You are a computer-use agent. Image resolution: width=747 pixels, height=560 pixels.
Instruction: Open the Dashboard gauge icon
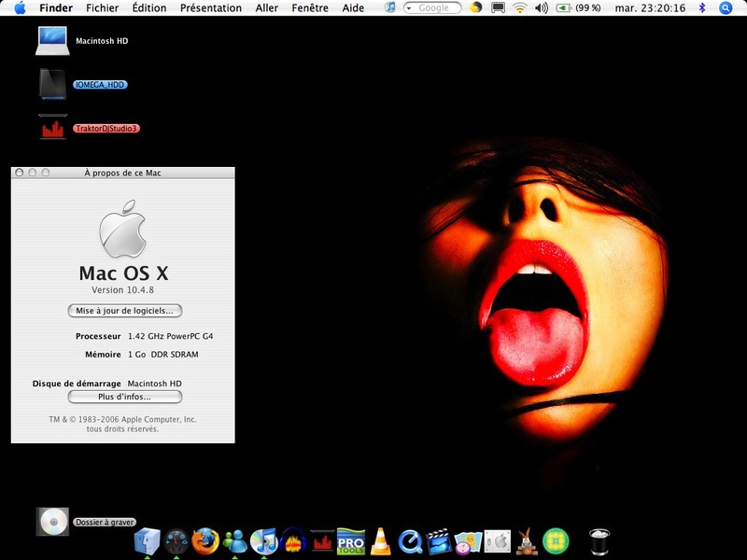coord(176,542)
